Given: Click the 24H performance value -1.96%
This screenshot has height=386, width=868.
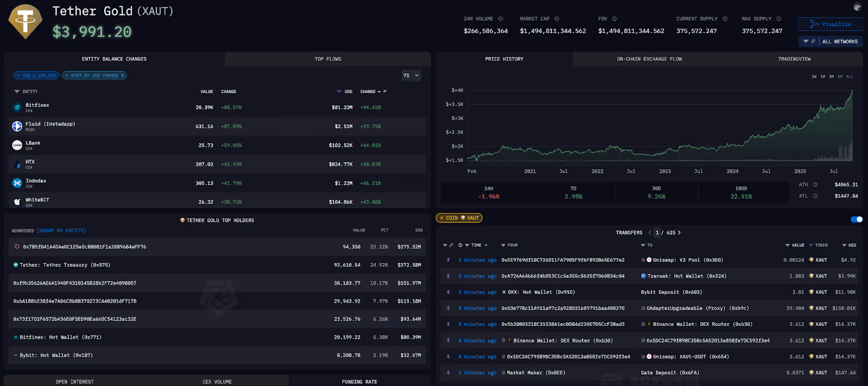Looking at the screenshot, I should pyautogui.click(x=489, y=197).
